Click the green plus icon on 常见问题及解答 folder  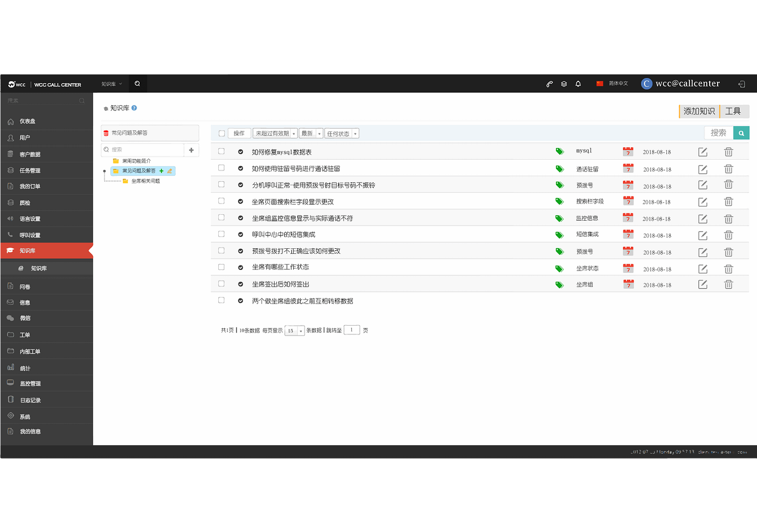162,171
